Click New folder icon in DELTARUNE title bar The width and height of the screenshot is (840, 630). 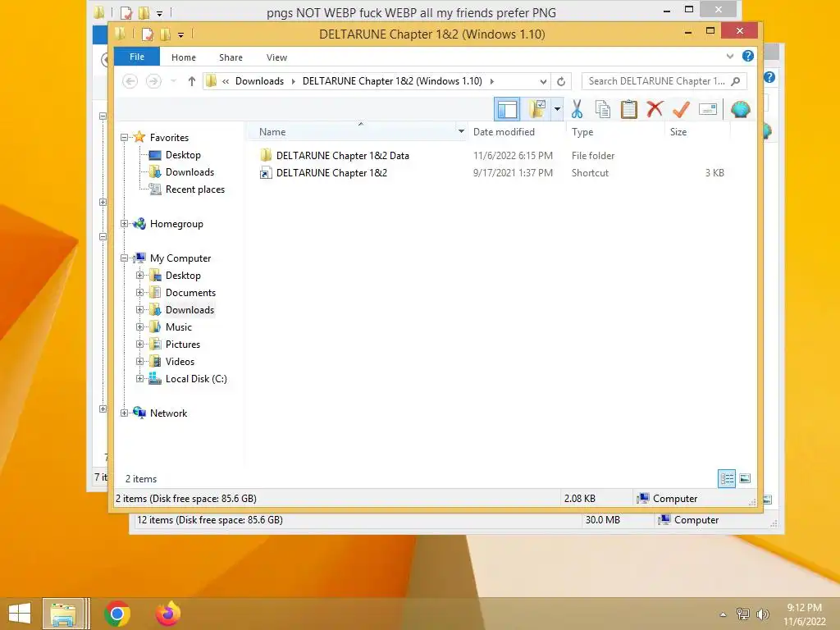(165, 34)
